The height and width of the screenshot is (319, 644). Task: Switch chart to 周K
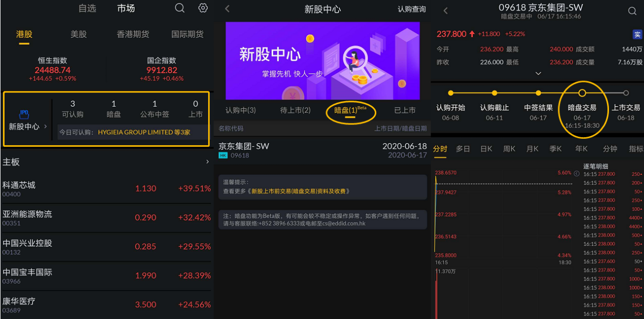coord(509,149)
